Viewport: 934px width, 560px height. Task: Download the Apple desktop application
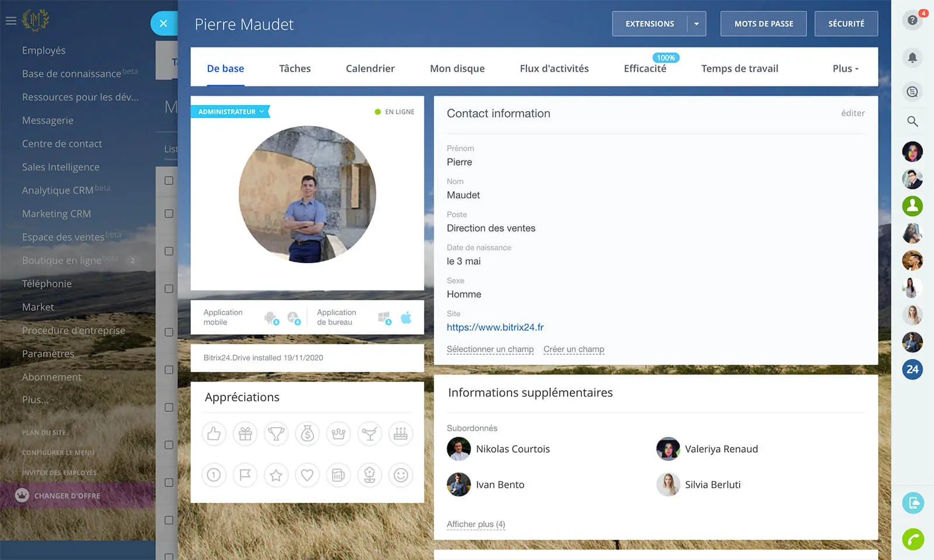[x=406, y=318]
